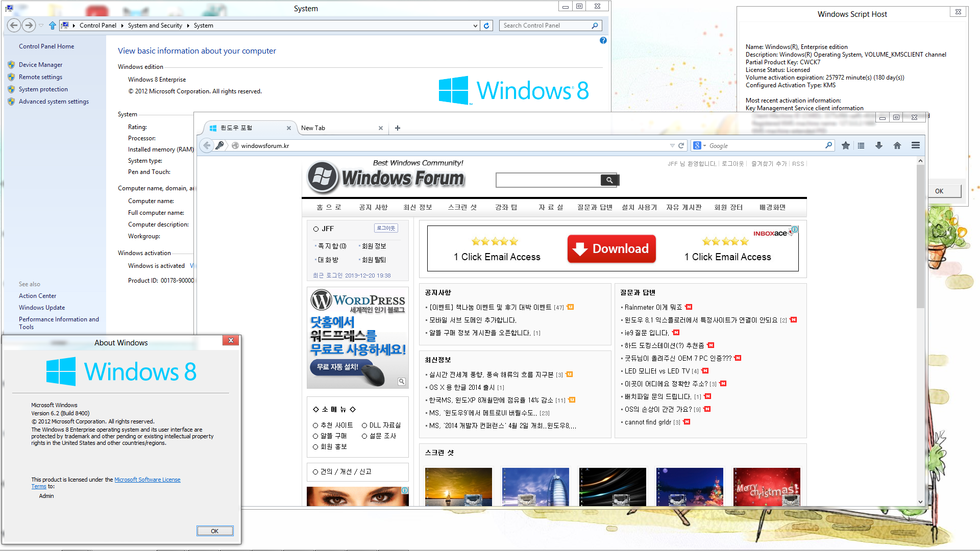
Task: Close the New Tab tab
Action: click(381, 128)
